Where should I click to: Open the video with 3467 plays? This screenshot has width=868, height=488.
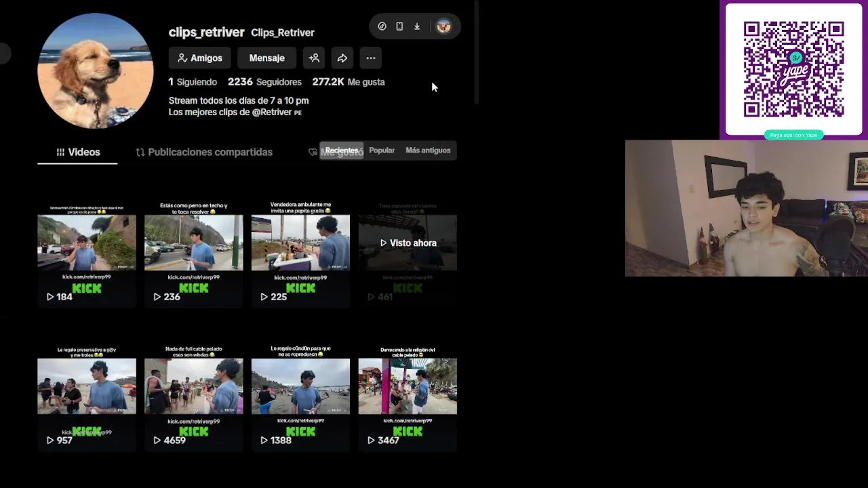tap(408, 387)
